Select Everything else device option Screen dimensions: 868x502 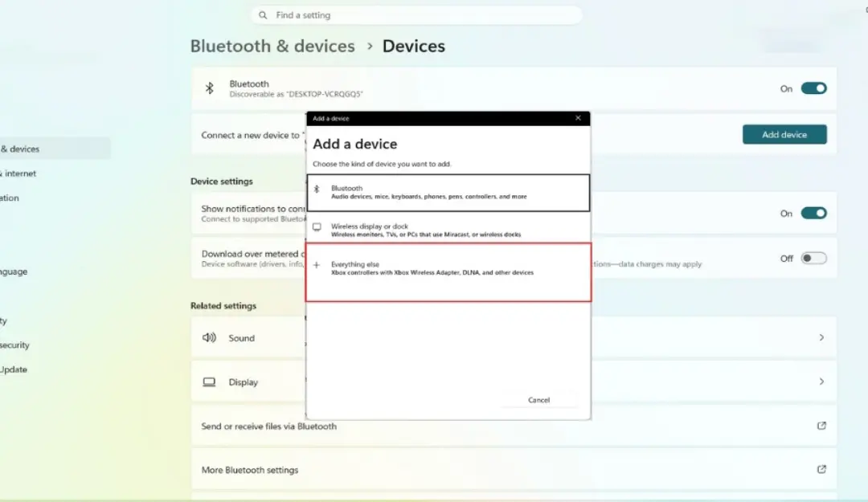448,272
